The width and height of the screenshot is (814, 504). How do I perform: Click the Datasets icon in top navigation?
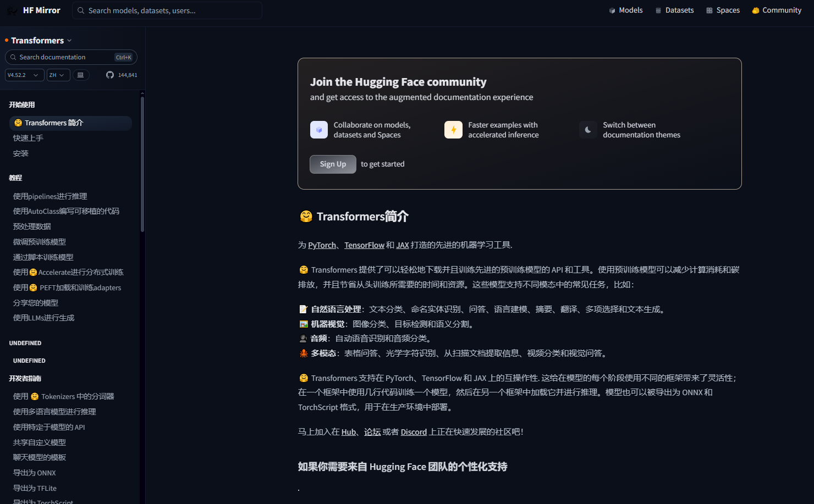coord(658,10)
